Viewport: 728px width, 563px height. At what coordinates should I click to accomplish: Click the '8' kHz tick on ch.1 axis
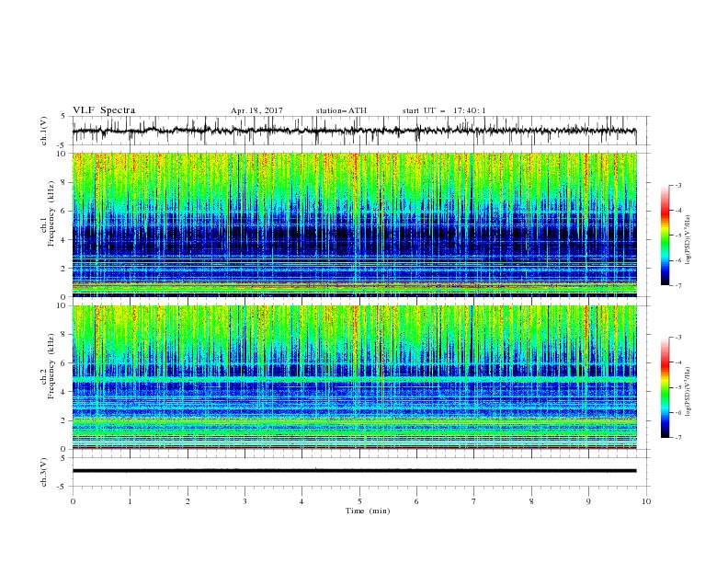64,182
